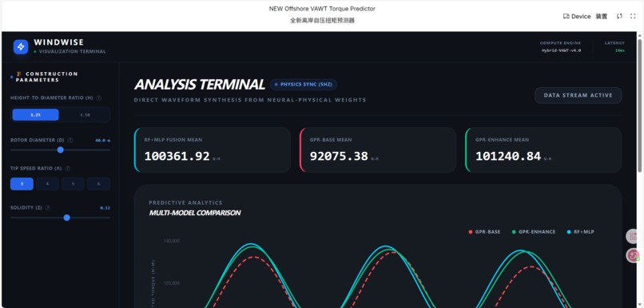This screenshot has height=308, width=644.
Task: Click the WindWise lightning bolt logo
Action: (x=21, y=47)
